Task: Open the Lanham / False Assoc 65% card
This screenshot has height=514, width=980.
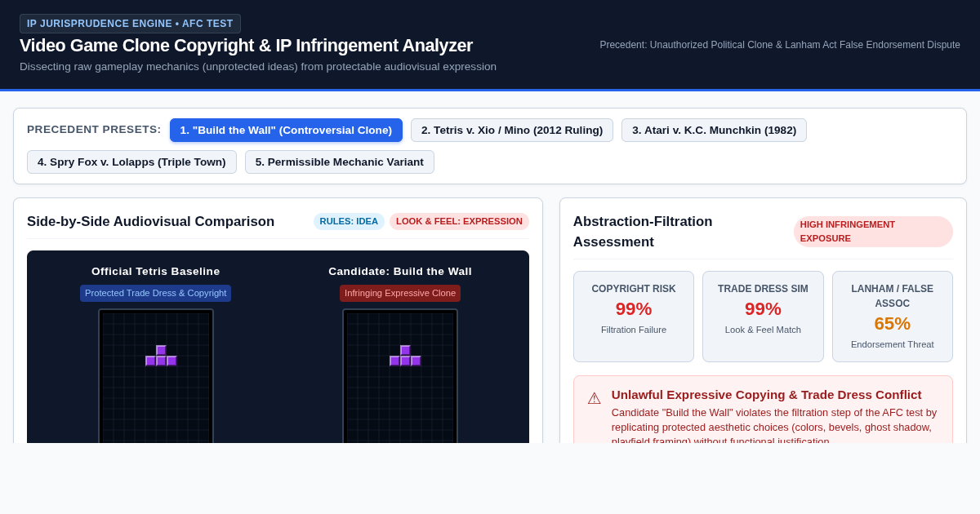Action: coord(893,317)
